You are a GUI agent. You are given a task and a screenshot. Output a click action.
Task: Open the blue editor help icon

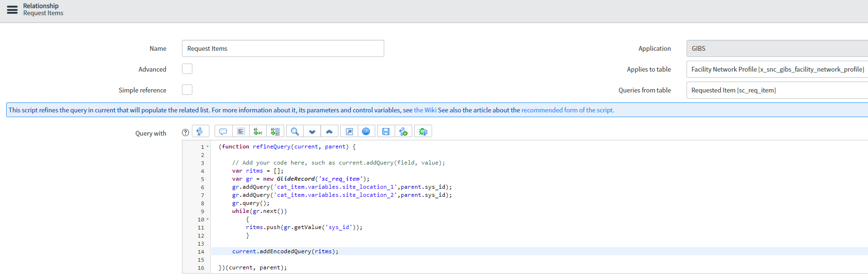366,131
